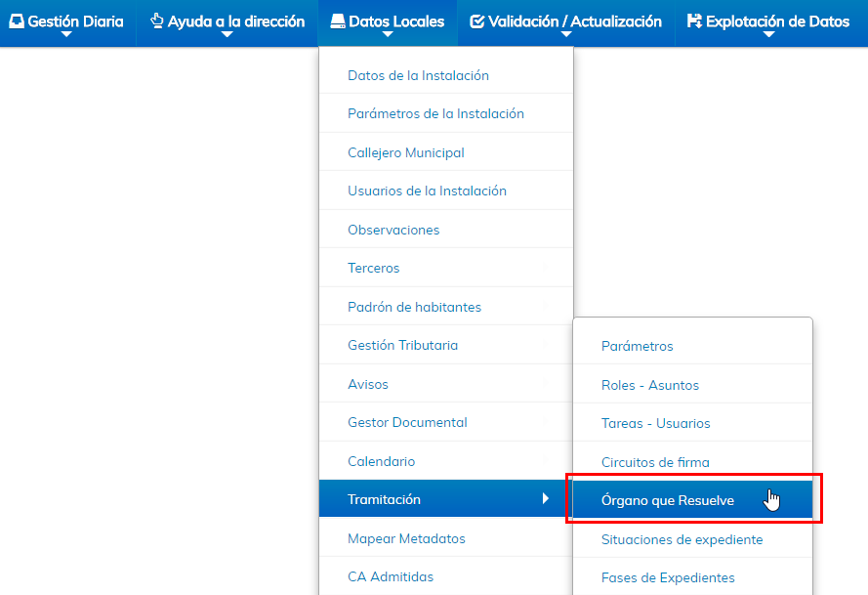Select Parámetros de la Instalación
868x595 pixels.
coord(446,113)
